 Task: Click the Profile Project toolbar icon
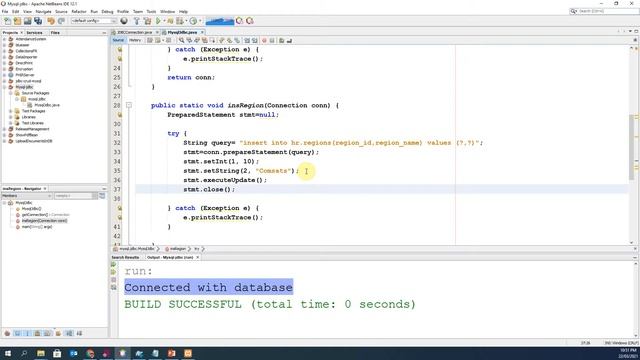pyautogui.click(x=193, y=21)
